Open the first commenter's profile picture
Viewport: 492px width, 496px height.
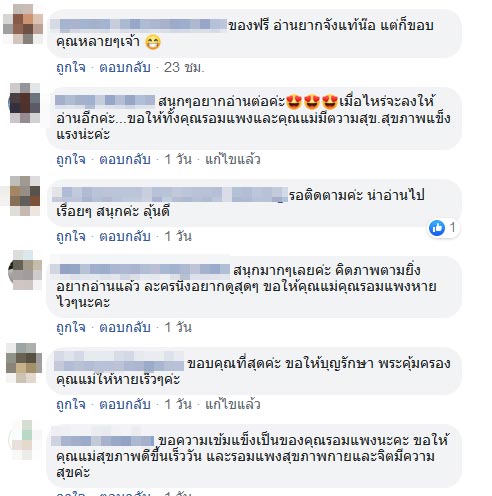[x=23, y=24]
